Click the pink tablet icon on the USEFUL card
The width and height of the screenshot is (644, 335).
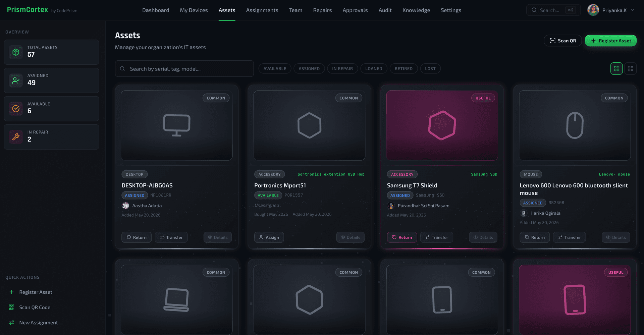click(575, 300)
